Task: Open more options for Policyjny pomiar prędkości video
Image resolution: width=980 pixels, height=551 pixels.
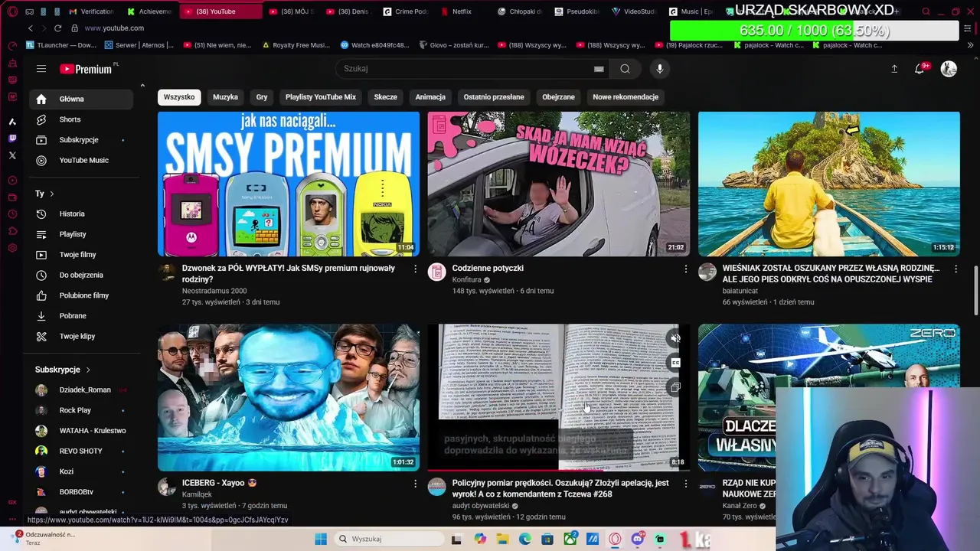Action: point(685,484)
